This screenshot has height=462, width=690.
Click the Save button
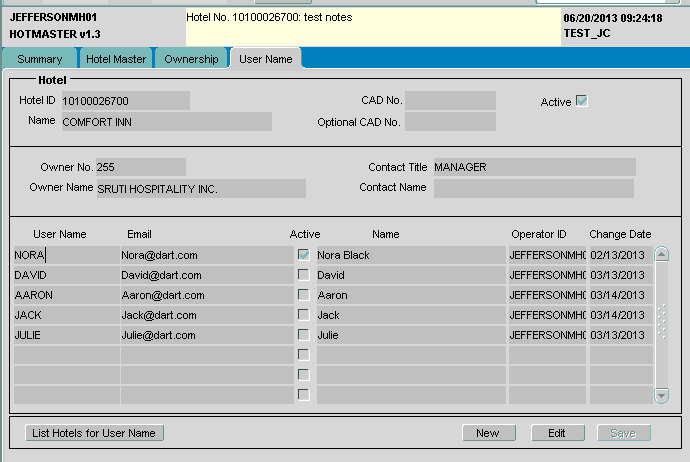click(x=623, y=433)
